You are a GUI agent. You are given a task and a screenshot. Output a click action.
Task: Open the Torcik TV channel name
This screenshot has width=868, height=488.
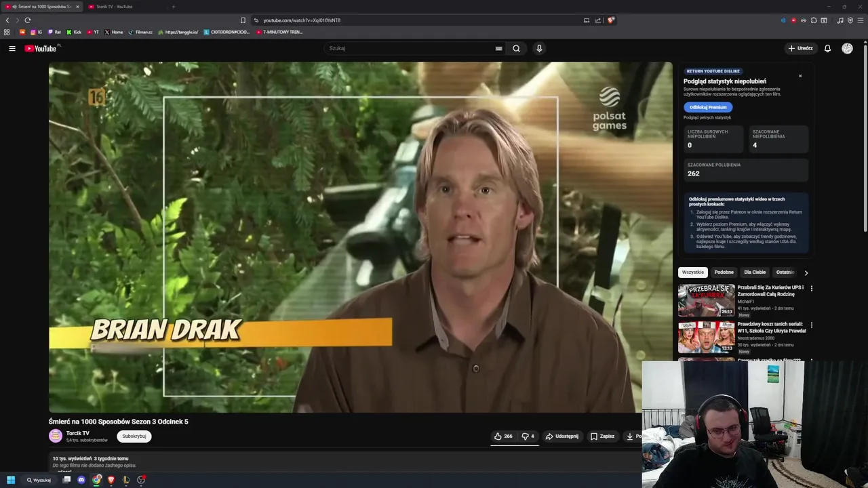pos(77,433)
